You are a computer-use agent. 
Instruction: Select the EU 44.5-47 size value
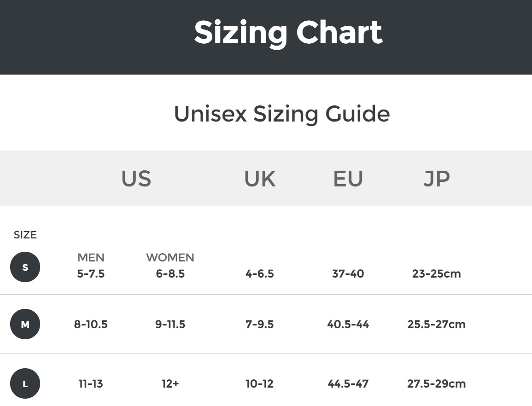pos(348,383)
